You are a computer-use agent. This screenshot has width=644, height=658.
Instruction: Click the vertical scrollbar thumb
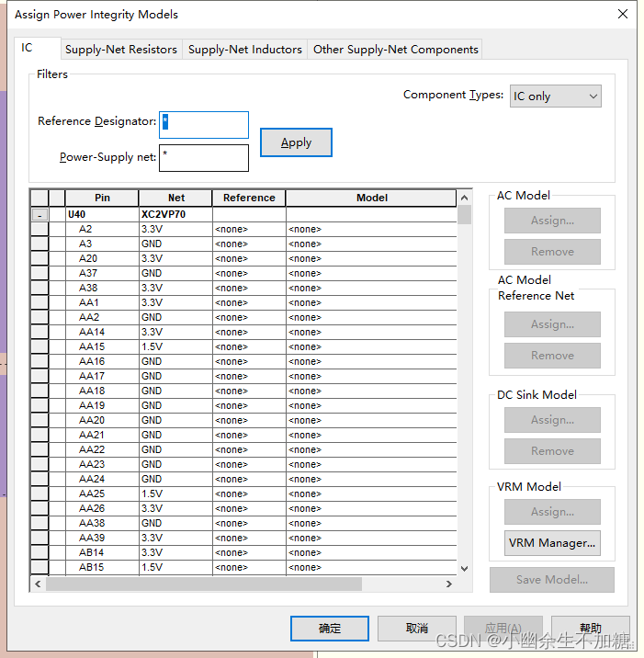coord(464,215)
